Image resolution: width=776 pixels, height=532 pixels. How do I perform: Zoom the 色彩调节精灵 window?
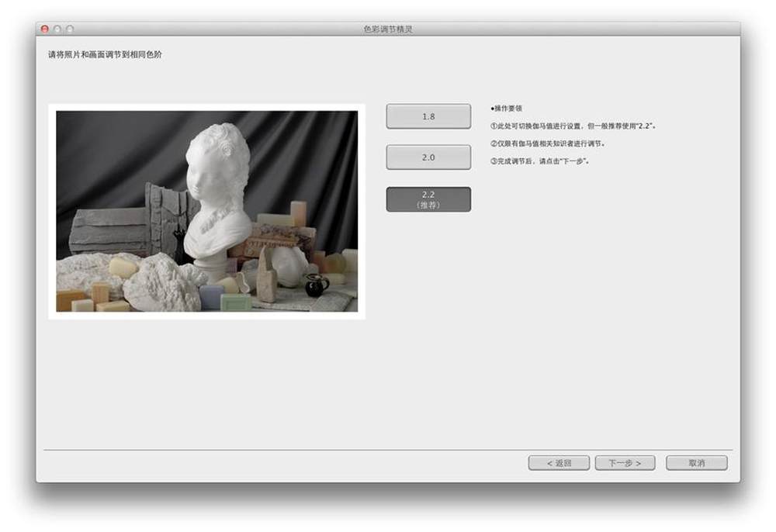tap(70, 29)
